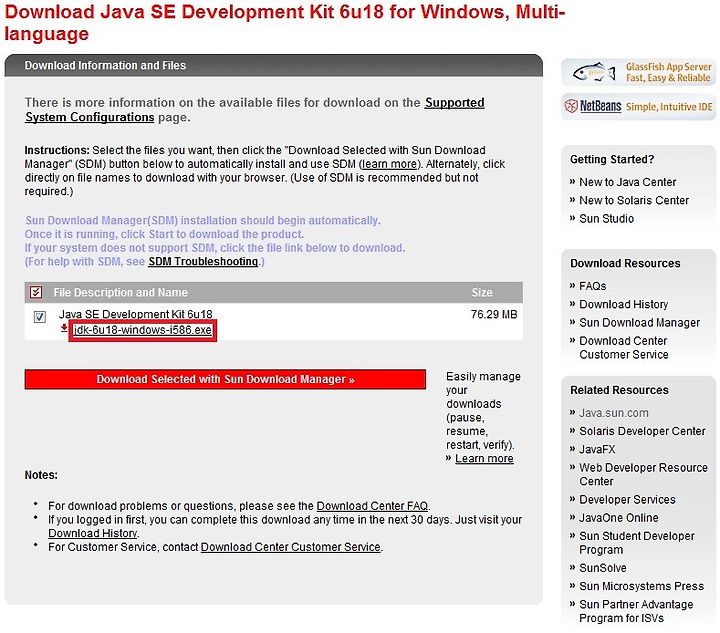Open Download Center Customer Service in the sidebar
This screenshot has height=633, width=720.
[624, 347]
